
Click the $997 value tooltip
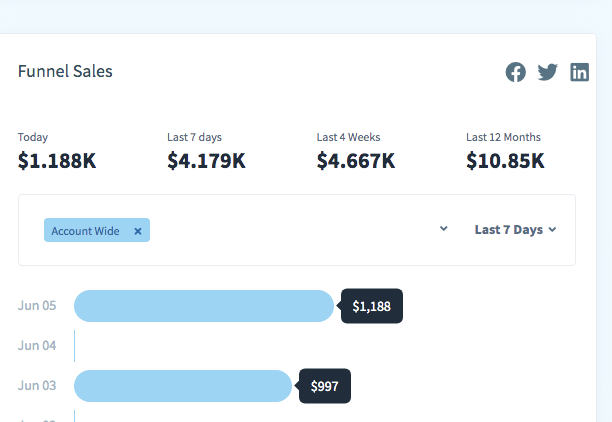pyautogui.click(x=326, y=386)
